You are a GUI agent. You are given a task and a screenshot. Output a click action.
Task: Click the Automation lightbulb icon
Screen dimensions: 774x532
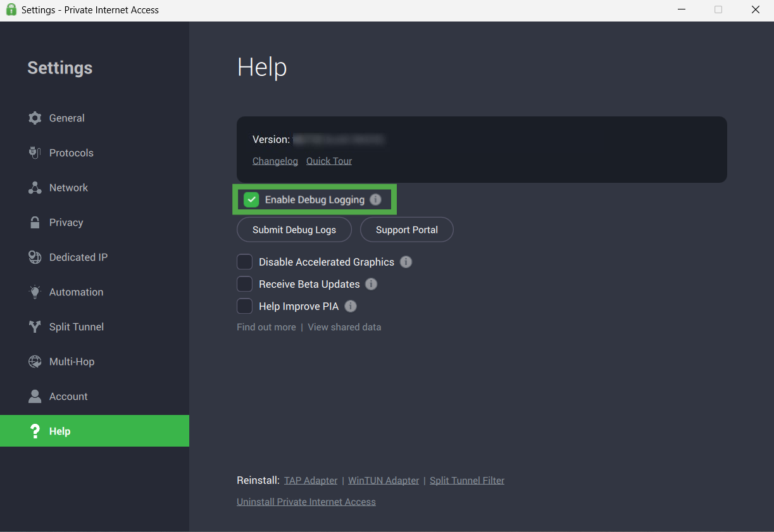(x=35, y=292)
